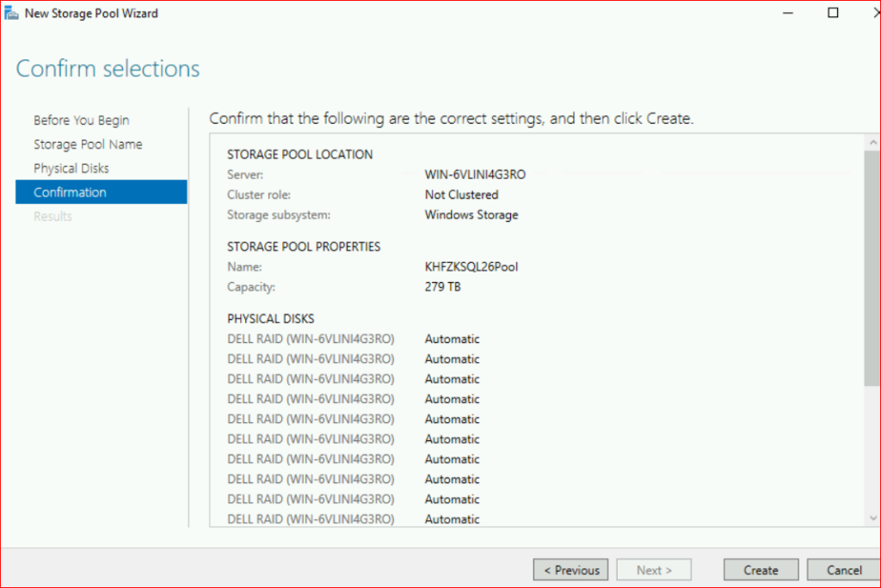The image size is (881, 588).
Task: Select the Confirmation step in sidebar
Action: (70, 193)
